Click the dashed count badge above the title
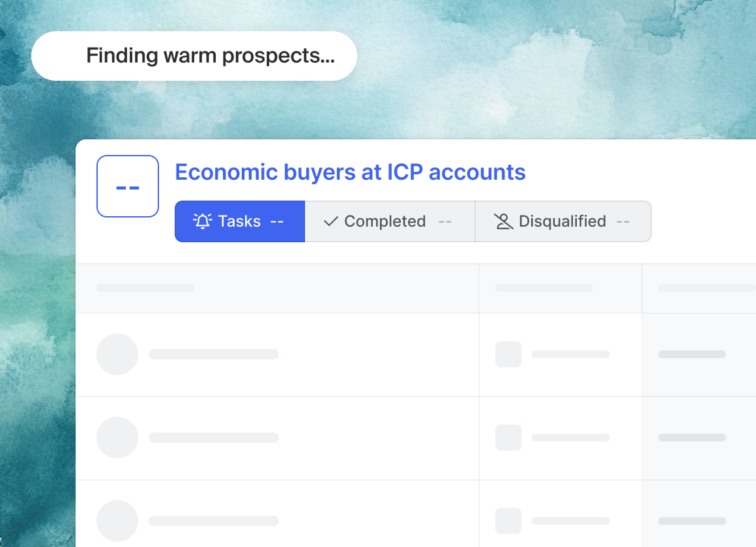Viewport: 756px width, 547px height. click(x=128, y=186)
